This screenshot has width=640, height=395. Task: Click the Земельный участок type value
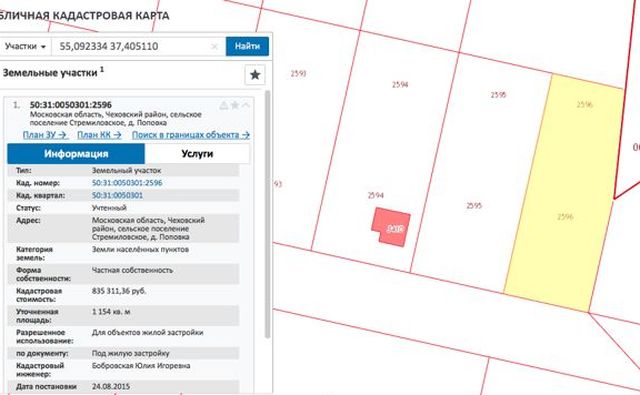point(127,171)
